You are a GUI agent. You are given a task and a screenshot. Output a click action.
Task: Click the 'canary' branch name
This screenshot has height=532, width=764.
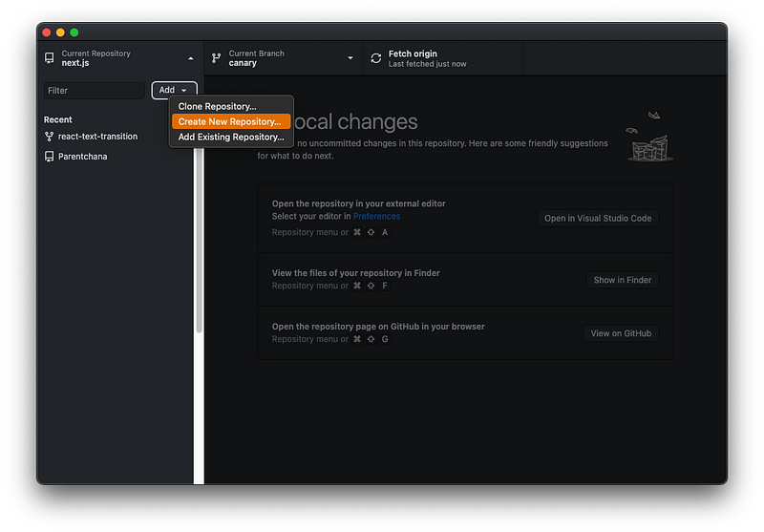243,63
